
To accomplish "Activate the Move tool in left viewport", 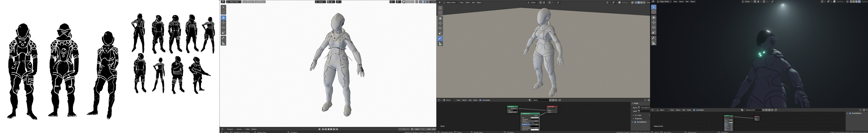I will pos(223,23).
